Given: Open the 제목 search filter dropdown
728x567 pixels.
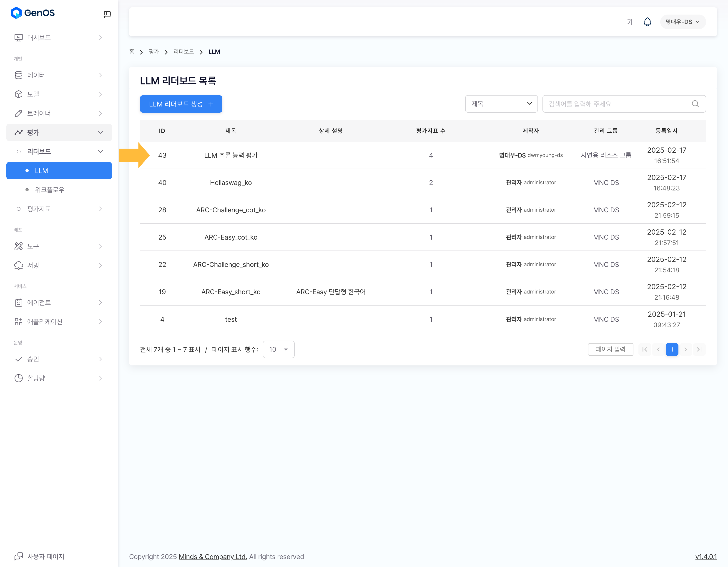Looking at the screenshot, I should (501, 104).
